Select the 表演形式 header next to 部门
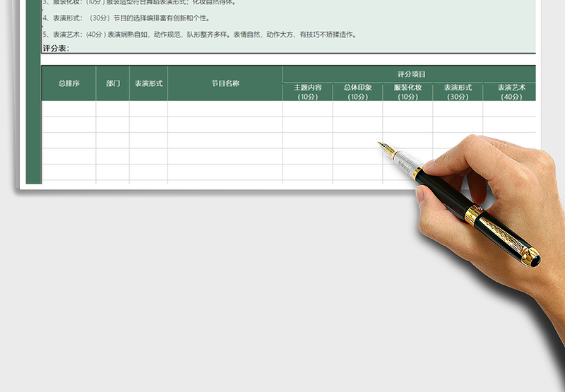The image size is (565, 392). click(x=148, y=83)
